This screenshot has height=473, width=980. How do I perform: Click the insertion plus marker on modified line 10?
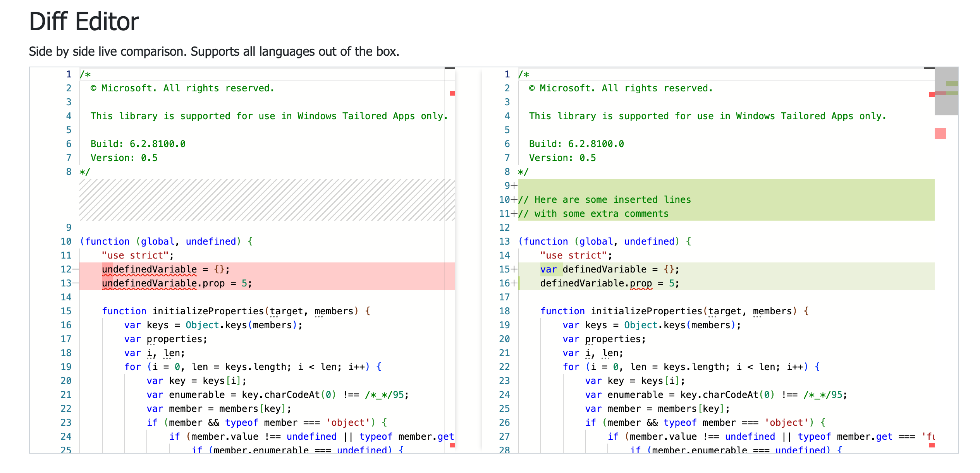tap(514, 199)
